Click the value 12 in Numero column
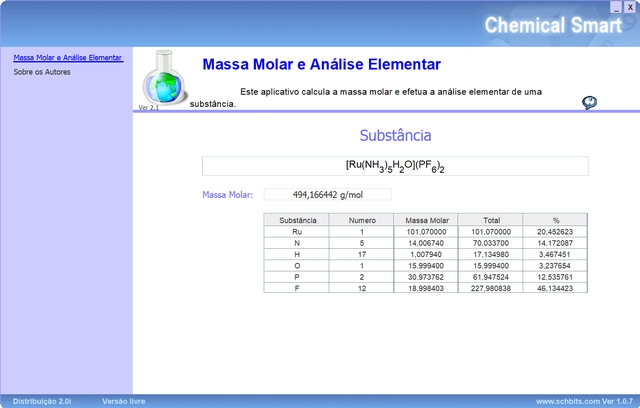This screenshot has height=408, width=640. [x=362, y=288]
